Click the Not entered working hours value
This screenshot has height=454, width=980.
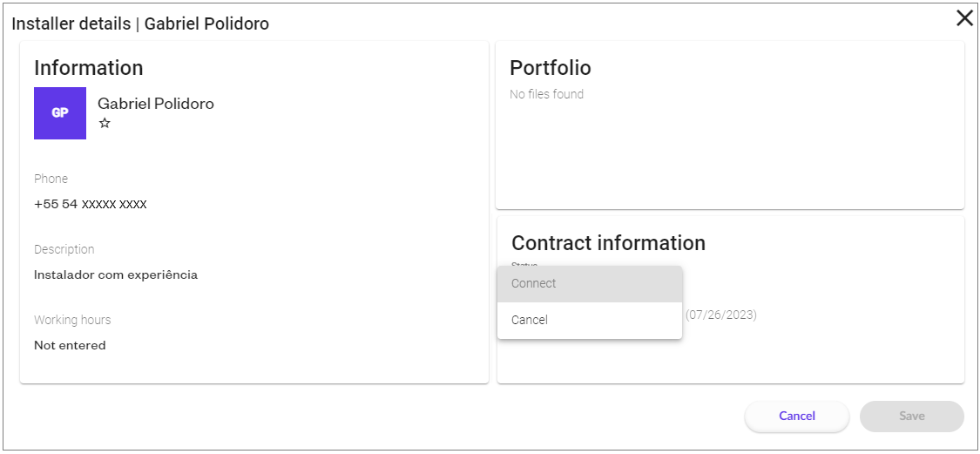[x=70, y=346]
